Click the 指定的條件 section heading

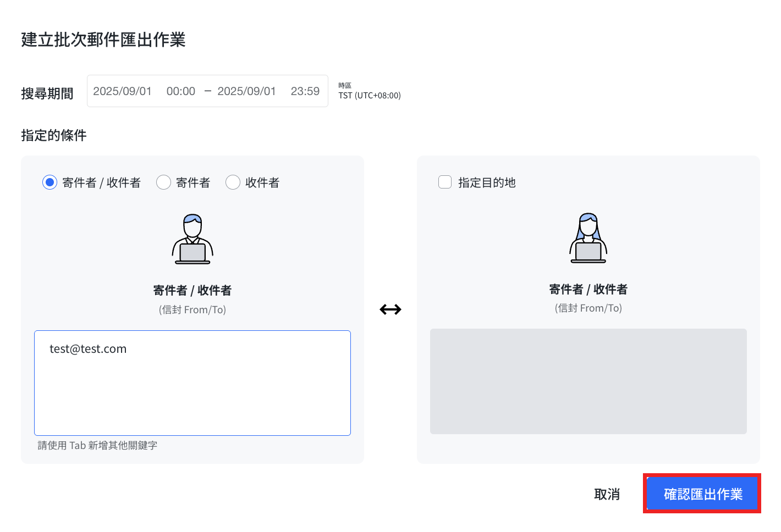[x=54, y=135]
